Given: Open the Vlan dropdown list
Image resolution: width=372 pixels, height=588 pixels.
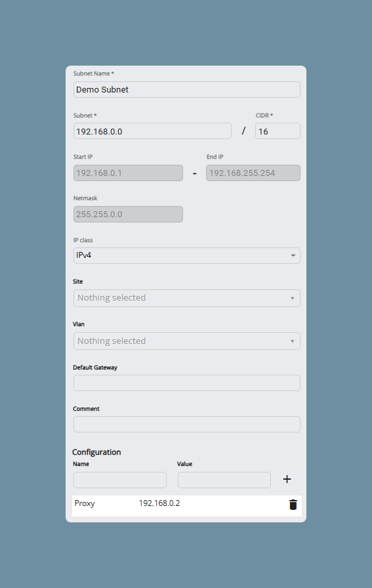Looking at the screenshot, I should [x=187, y=341].
